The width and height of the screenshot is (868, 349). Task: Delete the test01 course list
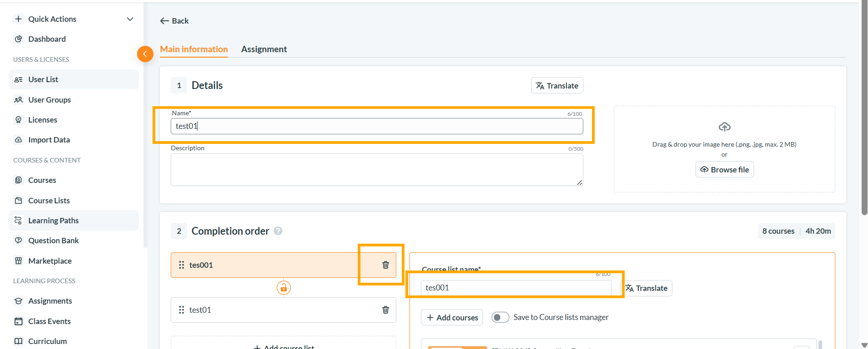(x=385, y=310)
